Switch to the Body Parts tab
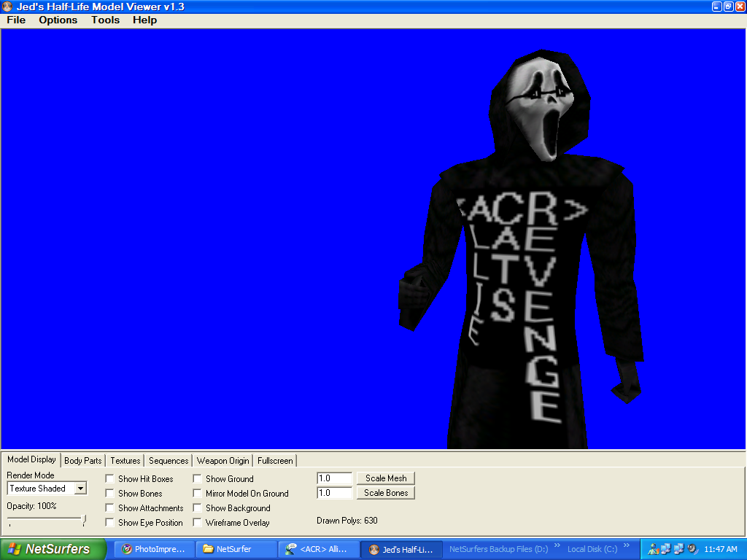Viewport: 747px width, 560px height. pos(83,461)
